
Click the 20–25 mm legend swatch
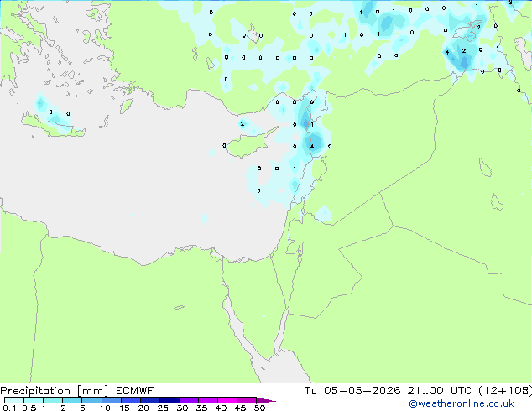point(150,400)
